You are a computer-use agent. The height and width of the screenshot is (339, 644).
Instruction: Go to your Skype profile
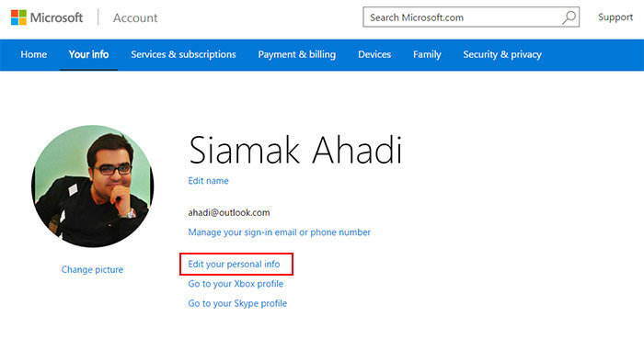point(237,303)
